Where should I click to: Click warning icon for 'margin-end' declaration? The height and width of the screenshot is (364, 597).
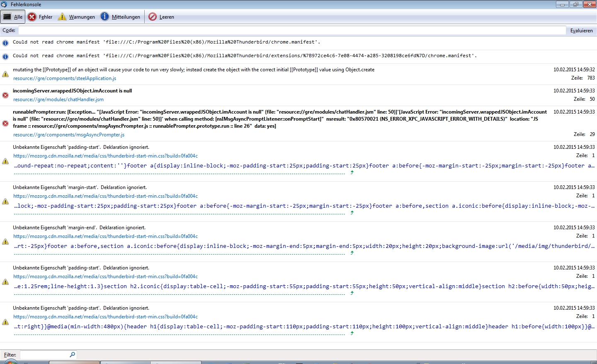pyautogui.click(x=5, y=242)
